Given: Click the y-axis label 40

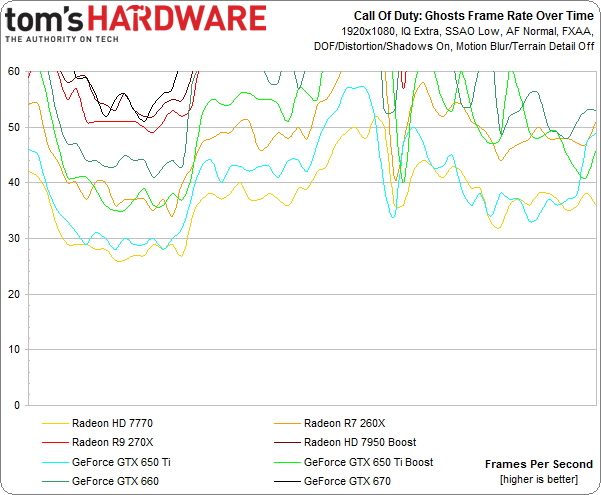Looking at the screenshot, I should pos(14,183).
